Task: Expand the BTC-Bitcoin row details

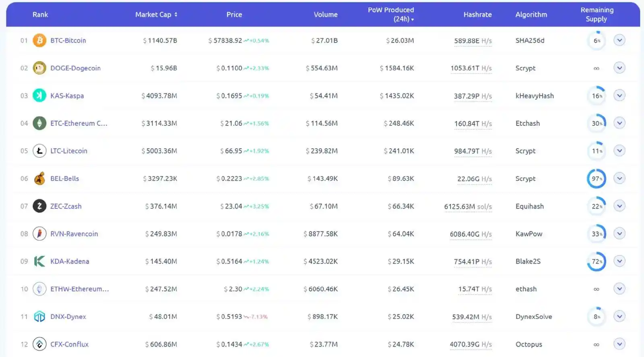Action: (619, 40)
